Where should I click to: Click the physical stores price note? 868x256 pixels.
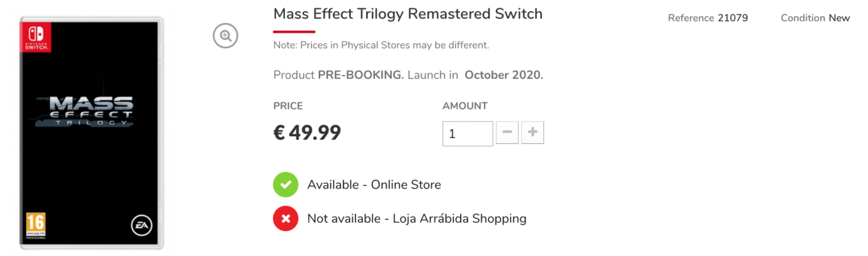(x=381, y=45)
